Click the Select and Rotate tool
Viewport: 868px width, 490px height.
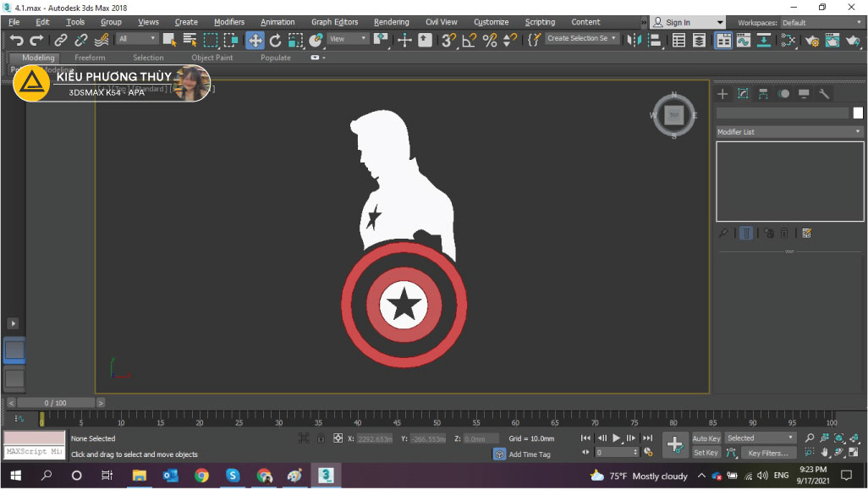(x=275, y=40)
